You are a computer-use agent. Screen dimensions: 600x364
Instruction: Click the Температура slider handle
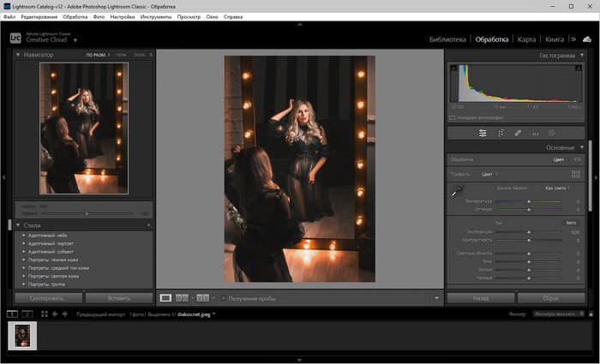(529, 201)
